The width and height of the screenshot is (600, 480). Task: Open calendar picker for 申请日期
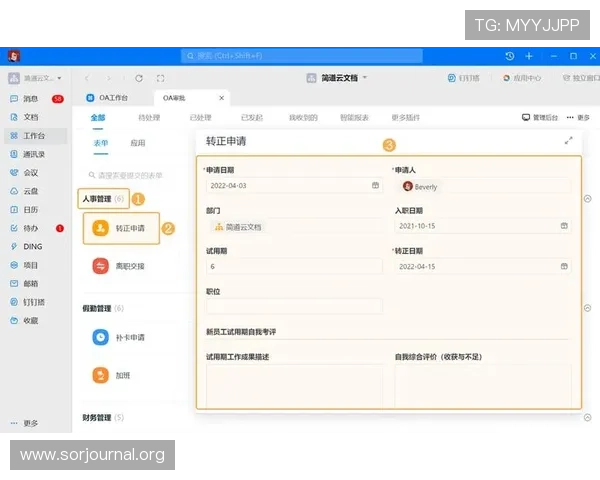[x=375, y=185]
